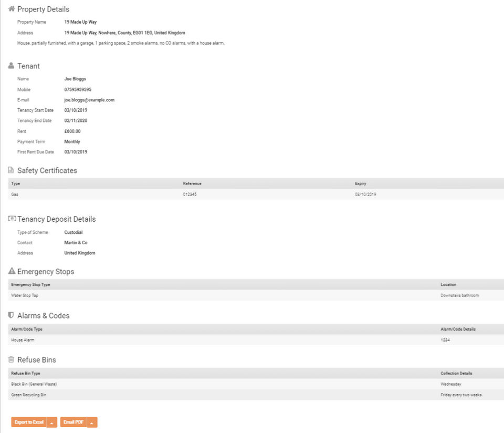The height and width of the screenshot is (433, 504).
Task: Click the Custodial scheme type value
Action: [73, 232]
